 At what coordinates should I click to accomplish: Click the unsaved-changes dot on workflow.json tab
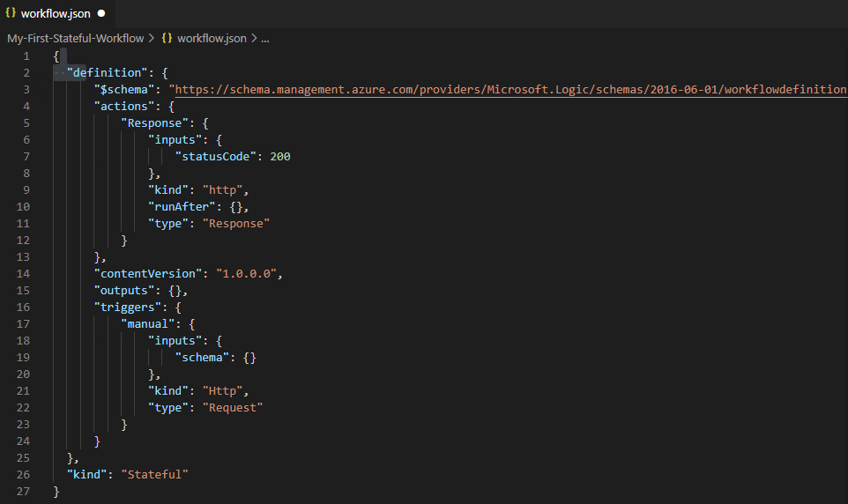pyautogui.click(x=101, y=15)
